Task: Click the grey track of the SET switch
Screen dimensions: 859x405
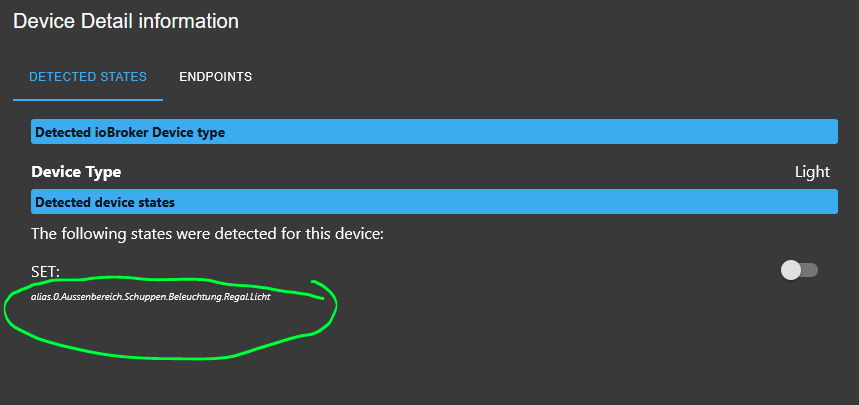Action: coord(810,270)
